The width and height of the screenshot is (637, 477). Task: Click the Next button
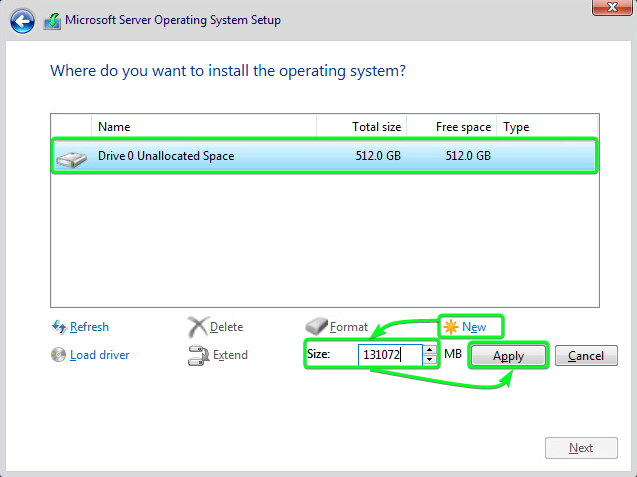point(581,448)
